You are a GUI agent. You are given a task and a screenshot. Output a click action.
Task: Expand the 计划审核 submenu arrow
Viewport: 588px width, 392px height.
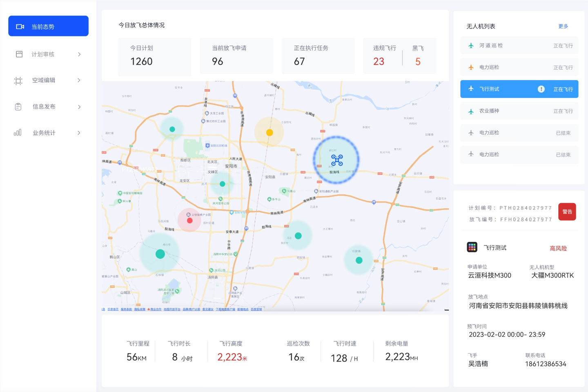coord(79,54)
